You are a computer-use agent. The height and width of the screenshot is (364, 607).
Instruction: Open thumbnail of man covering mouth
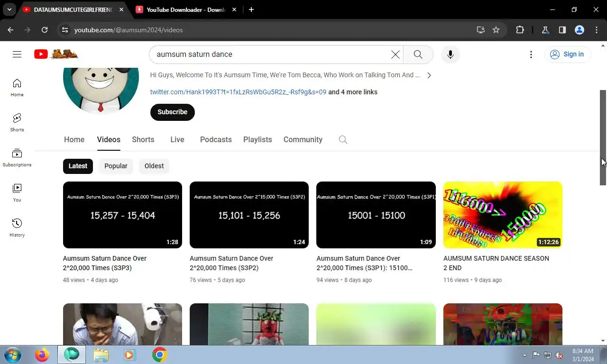coord(122,324)
